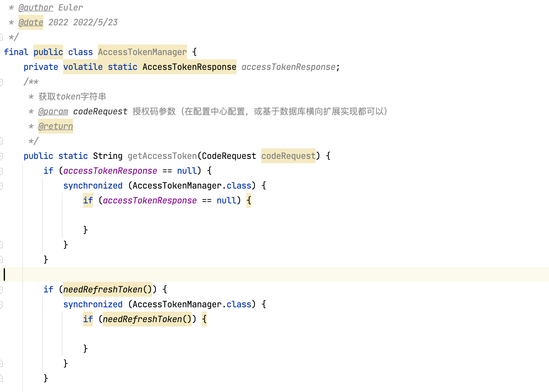This screenshot has height=392, width=549.
Task: Click the highlighted @return tag
Action: pyautogui.click(x=56, y=126)
